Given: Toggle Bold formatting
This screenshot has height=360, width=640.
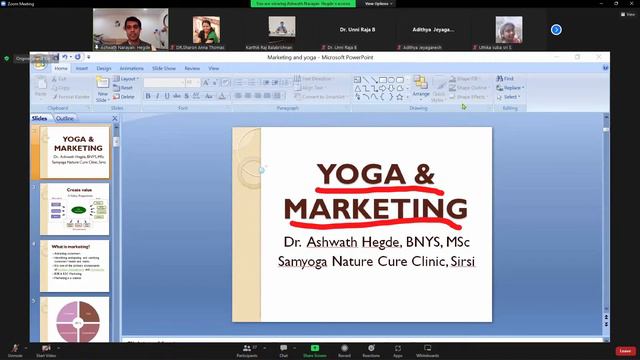Looking at the screenshot, I should [x=148, y=96].
